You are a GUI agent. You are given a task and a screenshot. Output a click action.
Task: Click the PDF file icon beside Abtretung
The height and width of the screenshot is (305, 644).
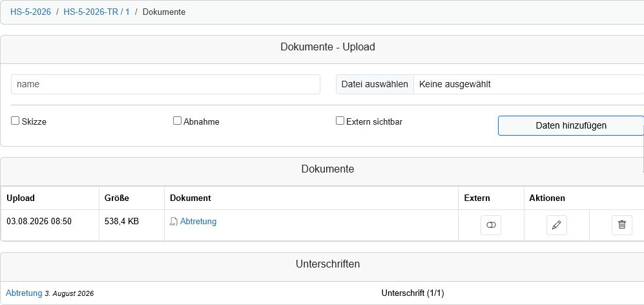174,222
